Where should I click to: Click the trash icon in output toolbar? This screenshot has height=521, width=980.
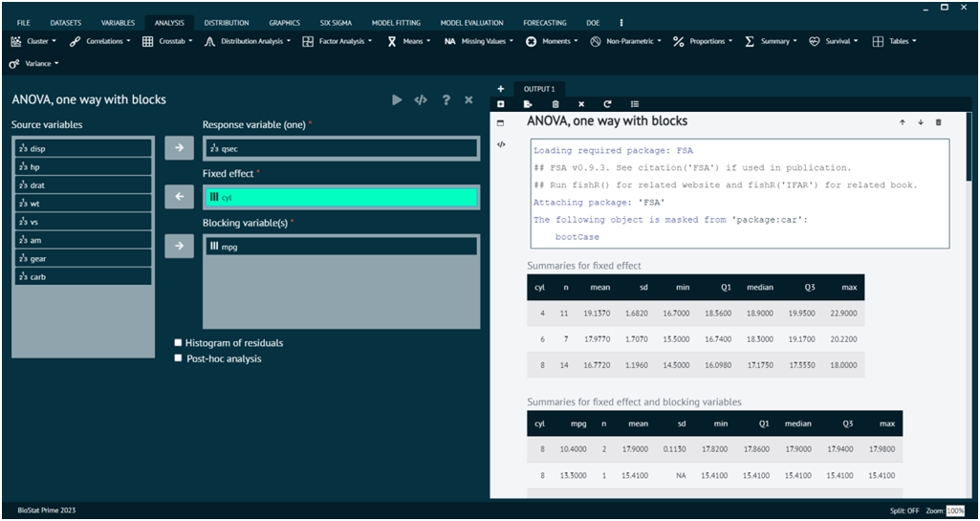coord(555,104)
